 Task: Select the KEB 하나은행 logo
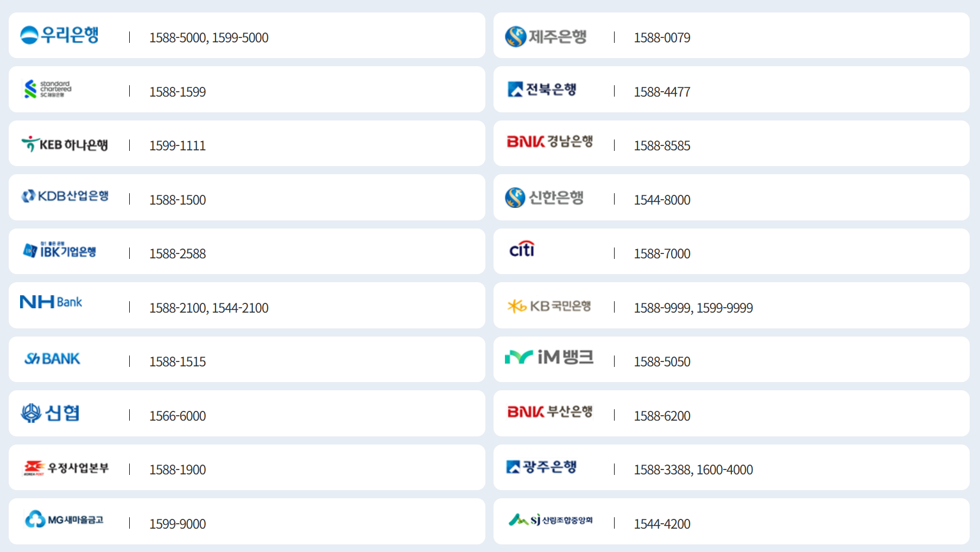[x=65, y=144]
